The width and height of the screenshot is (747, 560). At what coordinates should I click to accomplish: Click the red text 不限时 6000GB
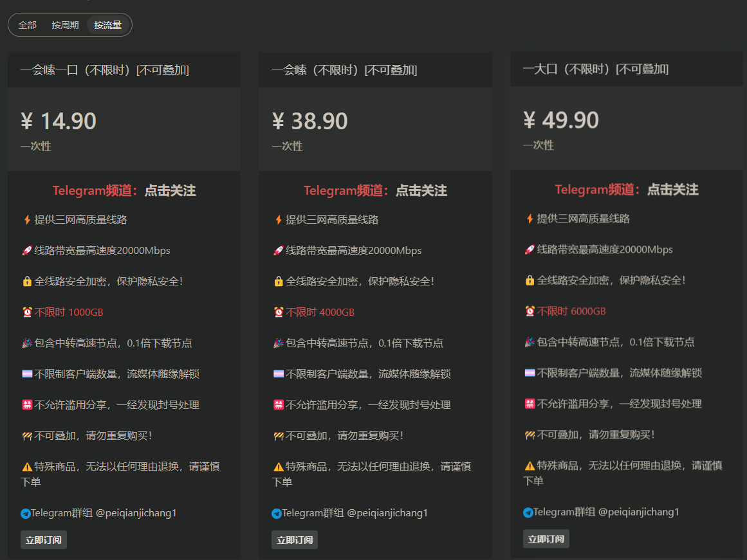pyautogui.click(x=571, y=311)
